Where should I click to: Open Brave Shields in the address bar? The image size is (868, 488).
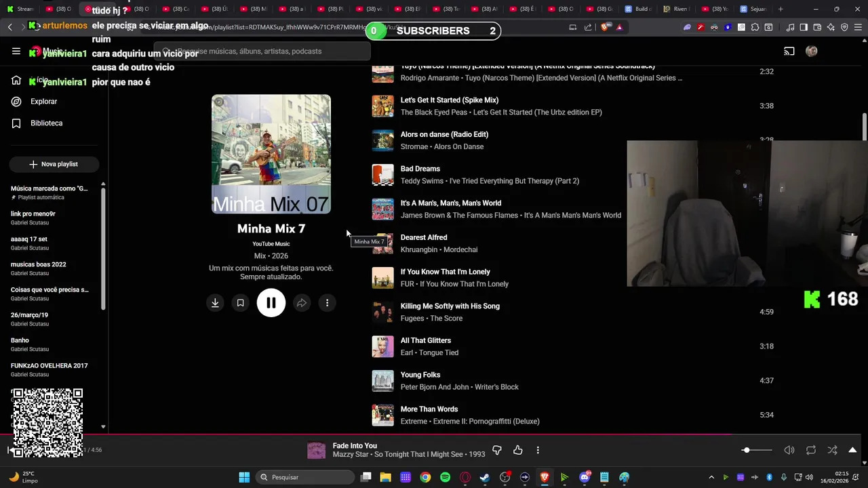(604, 27)
